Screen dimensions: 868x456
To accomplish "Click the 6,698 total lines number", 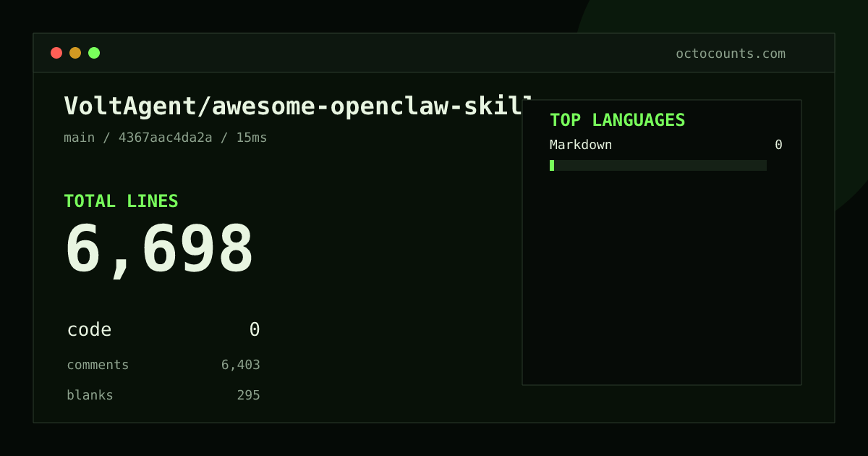I will point(159,250).
